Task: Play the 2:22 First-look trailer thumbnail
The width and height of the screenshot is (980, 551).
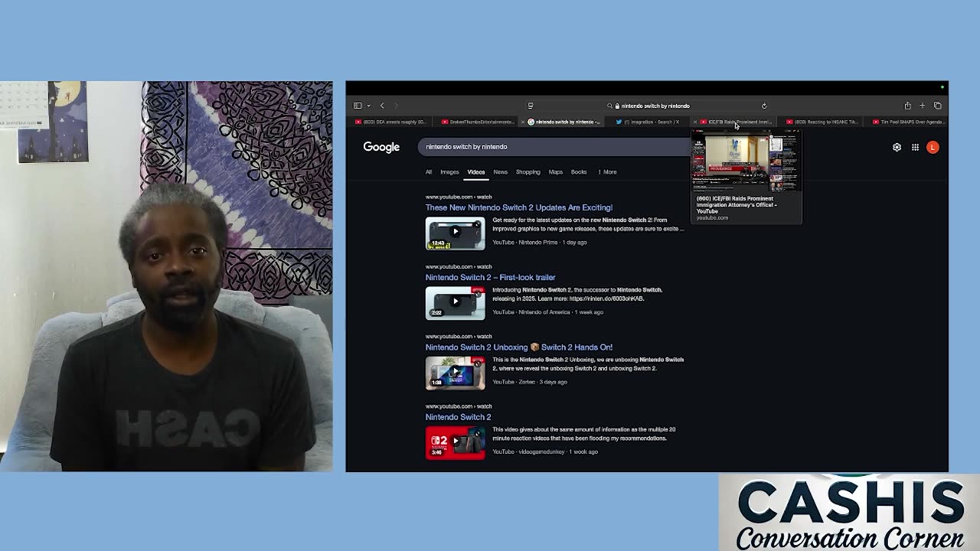Action: point(455,303)
